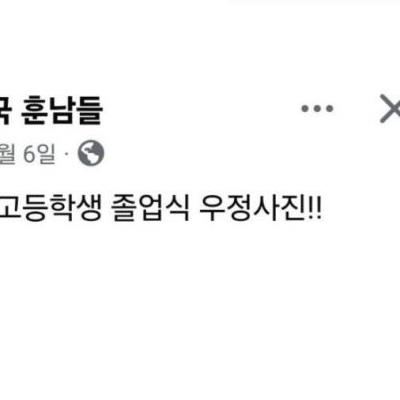400x400 pixels.
Task: Click the 들 character in the page name
Action: [89, 110]
